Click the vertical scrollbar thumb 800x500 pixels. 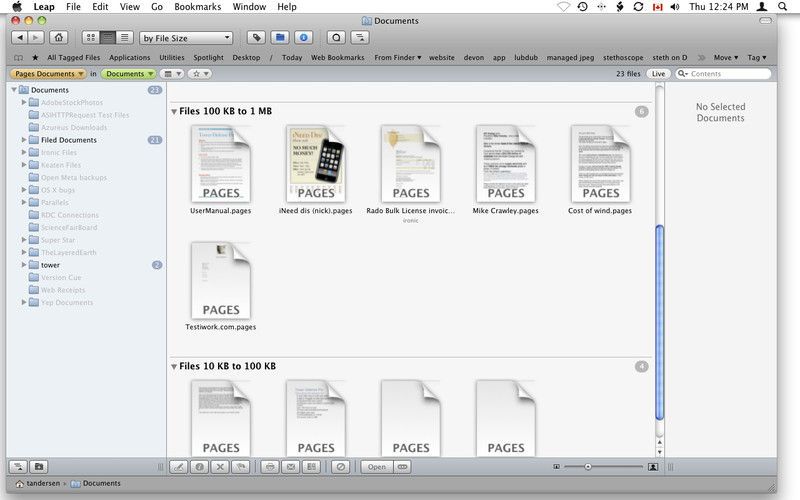pos(659,322)
